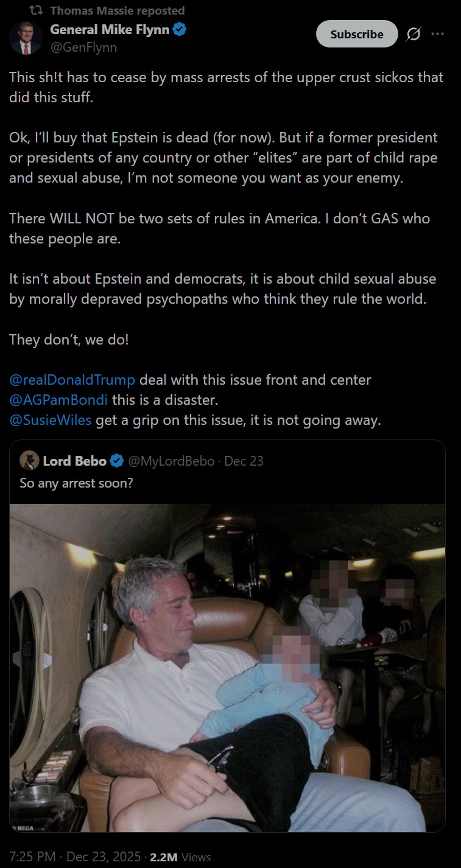Click the verified badge beside General Mike Flynn
461x868 pixels.
point(179,29)
